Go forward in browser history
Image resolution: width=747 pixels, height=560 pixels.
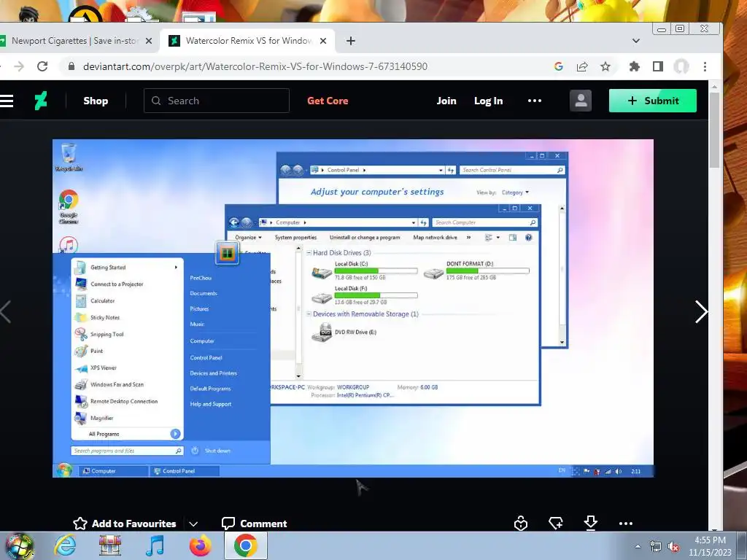19,66
